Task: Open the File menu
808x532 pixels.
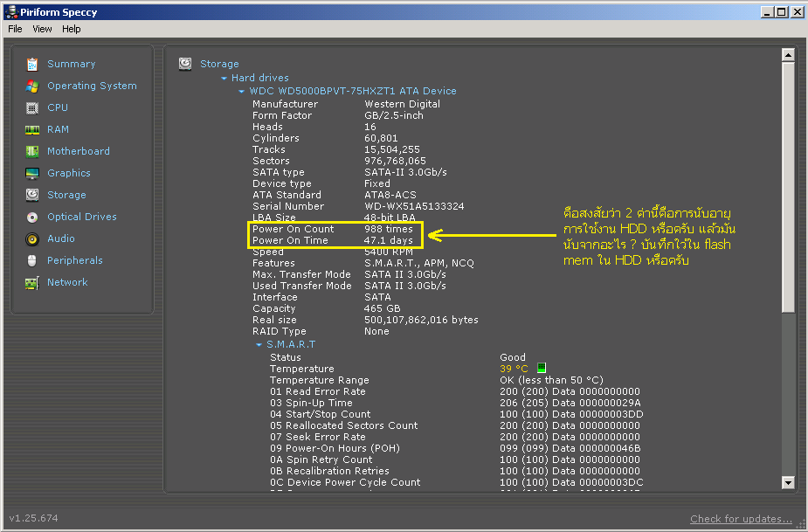Action: 15,29
